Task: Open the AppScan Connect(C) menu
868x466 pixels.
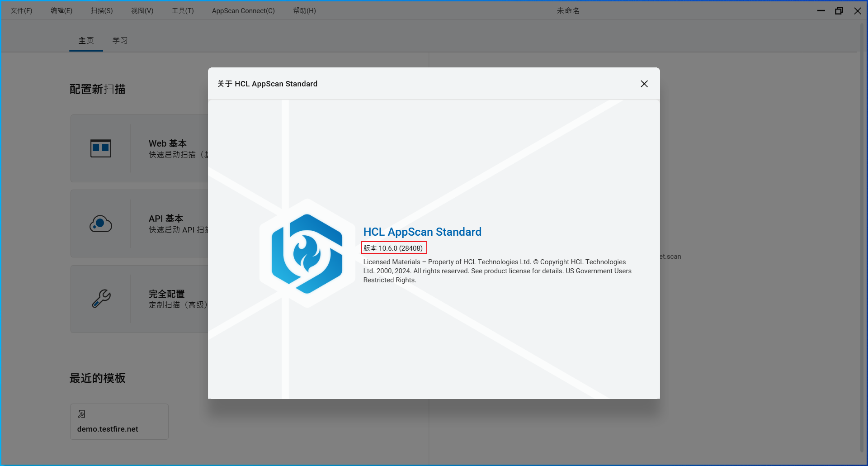Action: coord(243,10)
